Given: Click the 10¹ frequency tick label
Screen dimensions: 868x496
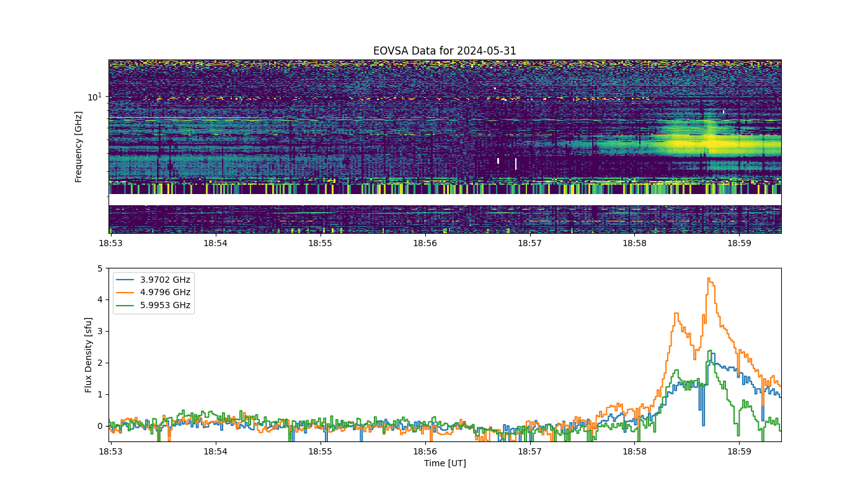Looking at the screenshot, I should [x=94, y=97].
